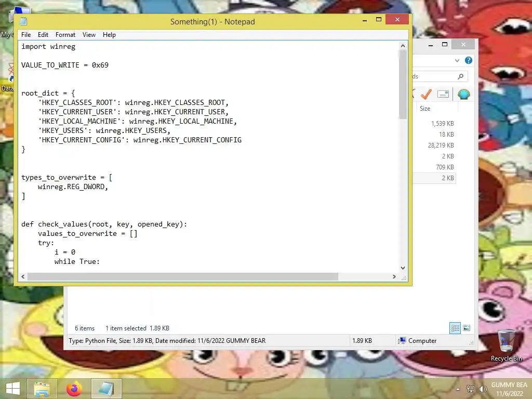Maximize the Explorer window

pos(445,45)
